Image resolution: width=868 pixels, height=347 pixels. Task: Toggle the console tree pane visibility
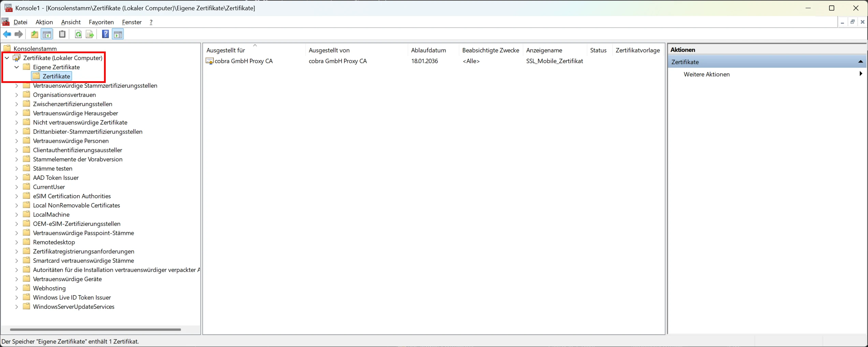47,34
